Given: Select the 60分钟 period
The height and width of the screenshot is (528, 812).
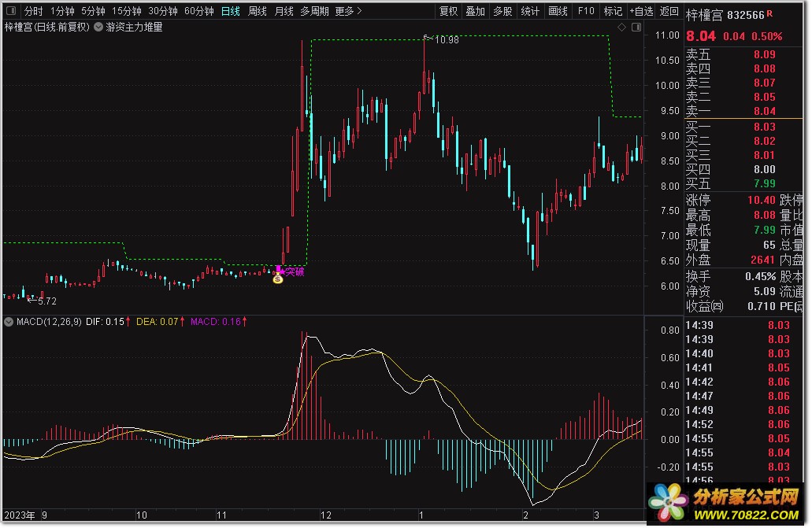Looking at the screenshot, I should [199, 11].
